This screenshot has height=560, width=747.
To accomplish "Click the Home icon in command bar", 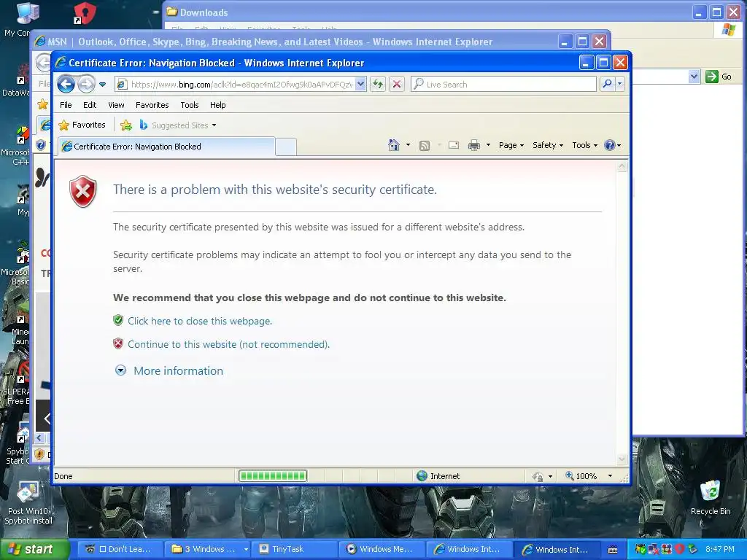I will (x=393, y=145).
